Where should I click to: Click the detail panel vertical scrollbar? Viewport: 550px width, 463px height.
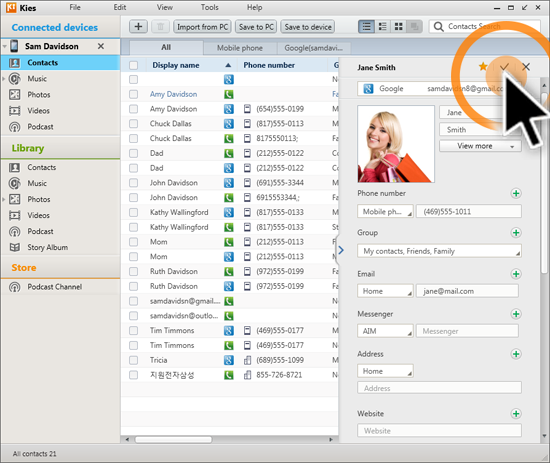(544, 182)
